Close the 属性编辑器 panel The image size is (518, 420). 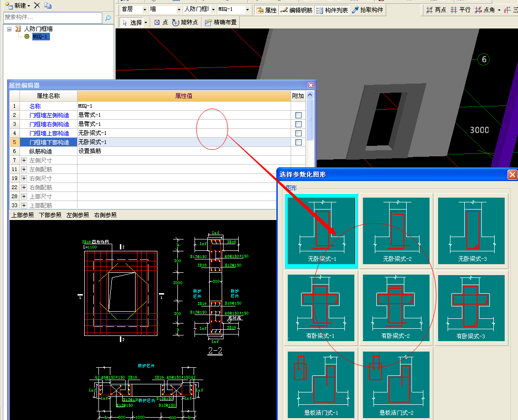(311, 85)
